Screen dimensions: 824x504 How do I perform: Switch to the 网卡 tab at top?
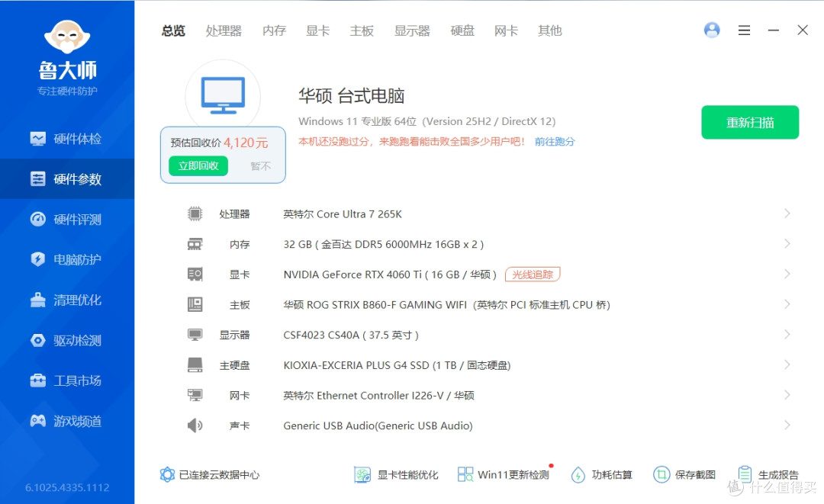pos(506,31)
